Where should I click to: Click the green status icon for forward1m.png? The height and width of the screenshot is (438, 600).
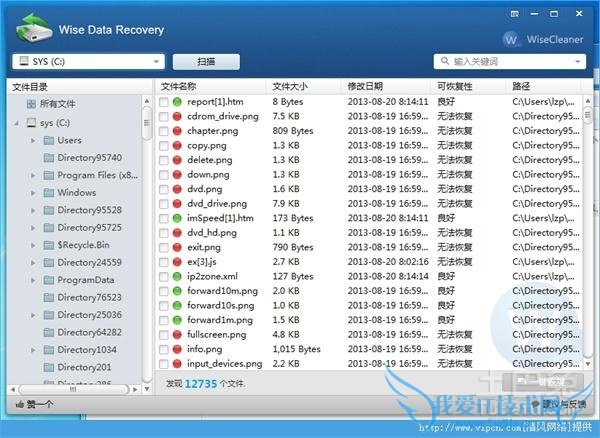pyautogui.click(x=177, y=320)
